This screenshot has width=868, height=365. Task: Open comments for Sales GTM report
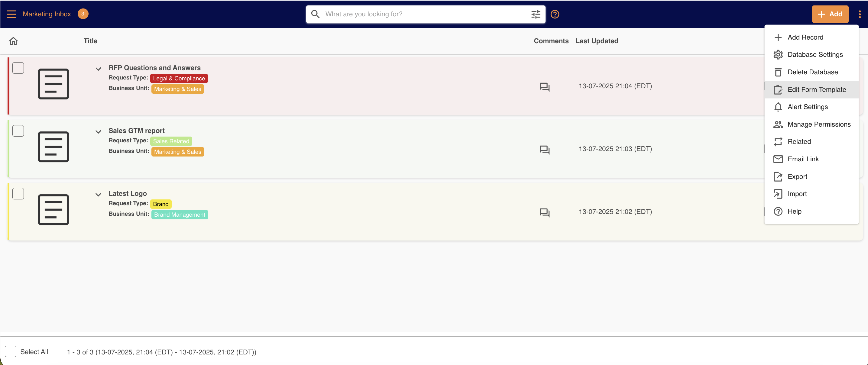tap(545, 150)
